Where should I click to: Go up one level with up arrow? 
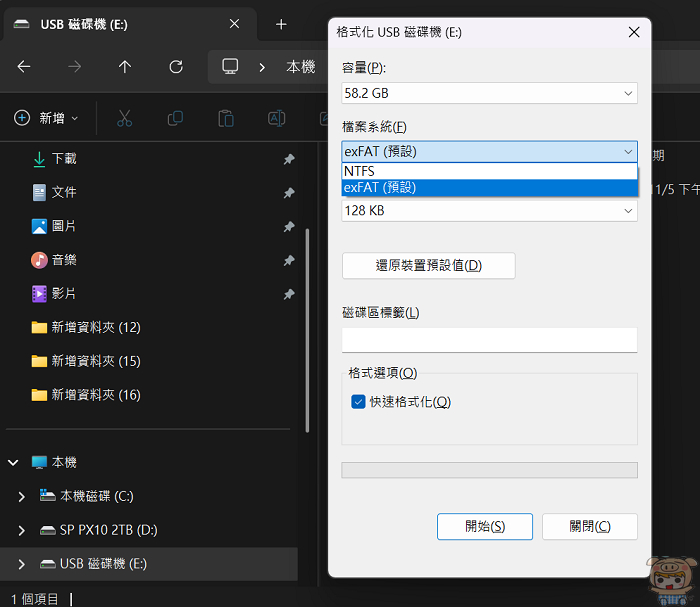(x=124, y=66)
